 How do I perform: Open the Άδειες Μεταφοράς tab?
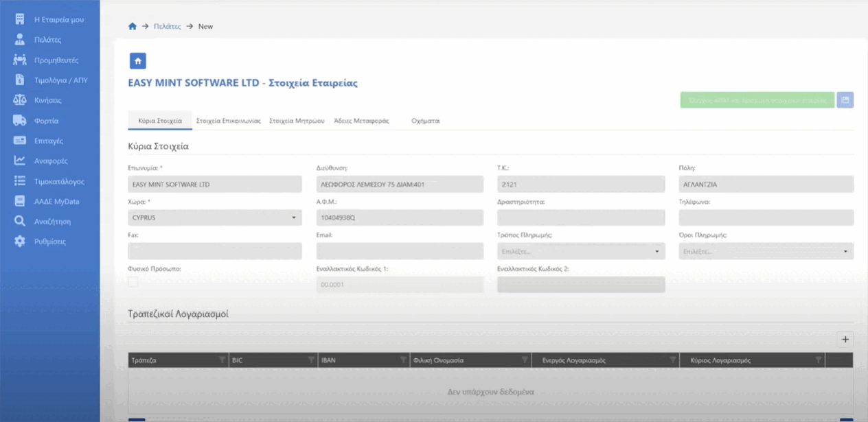[361, 121]
